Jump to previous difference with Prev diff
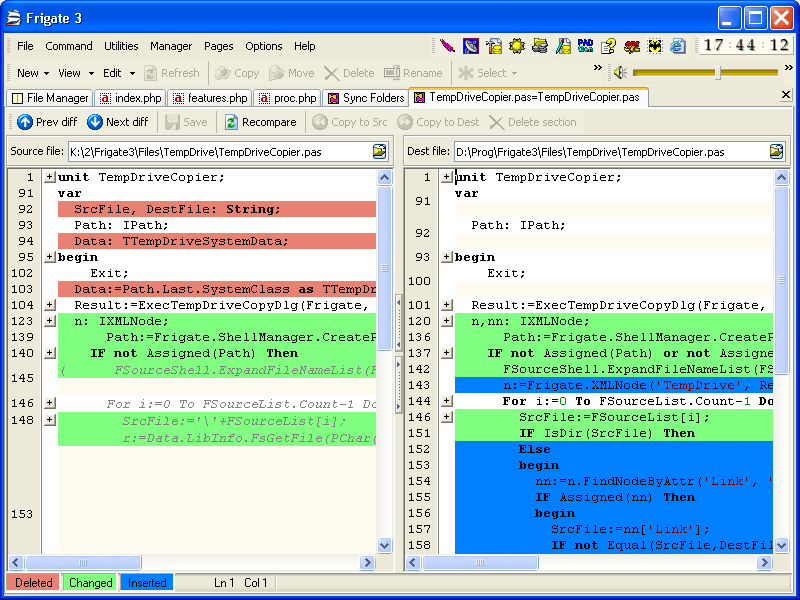800x600 pixels. (47, 122)
